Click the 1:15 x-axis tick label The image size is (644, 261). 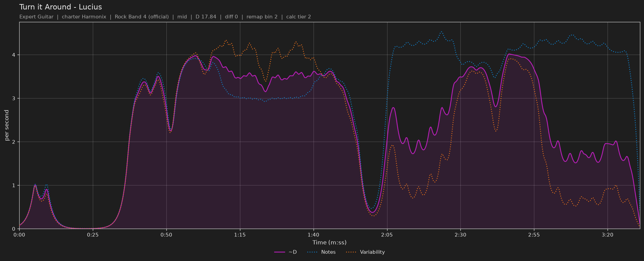point(240,235)
